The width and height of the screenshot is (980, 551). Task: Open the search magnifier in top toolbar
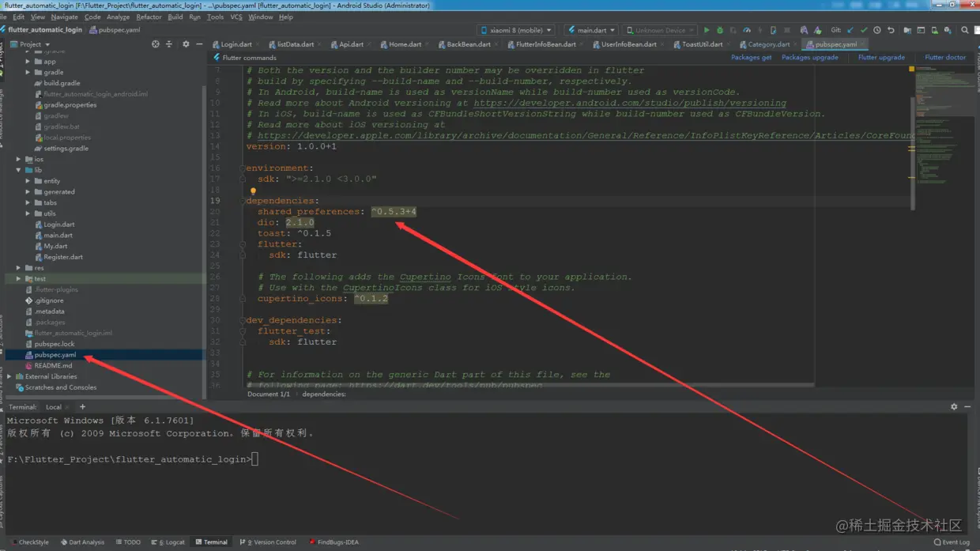[x=965, y=30]
